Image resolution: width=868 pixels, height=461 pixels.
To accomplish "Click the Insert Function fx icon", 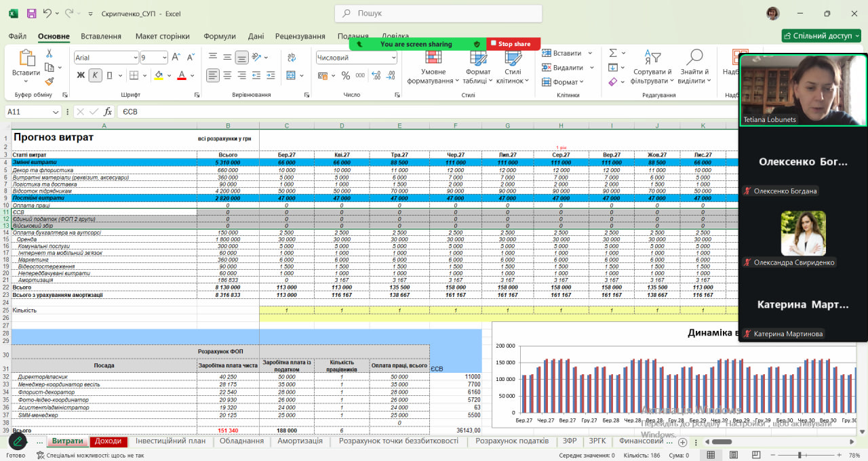I will (x=108, y=112).
